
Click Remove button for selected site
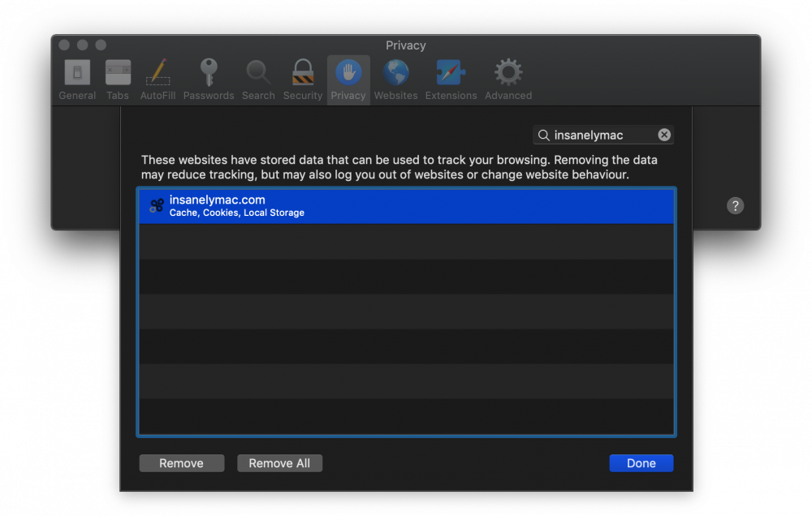[181, 463]
